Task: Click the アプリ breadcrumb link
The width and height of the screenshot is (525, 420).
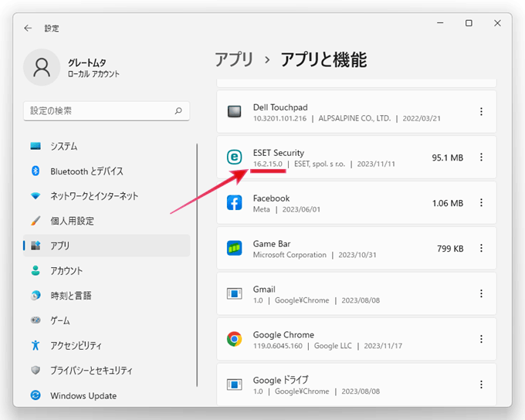Action: pyautogui.click(x=234, y=59)
